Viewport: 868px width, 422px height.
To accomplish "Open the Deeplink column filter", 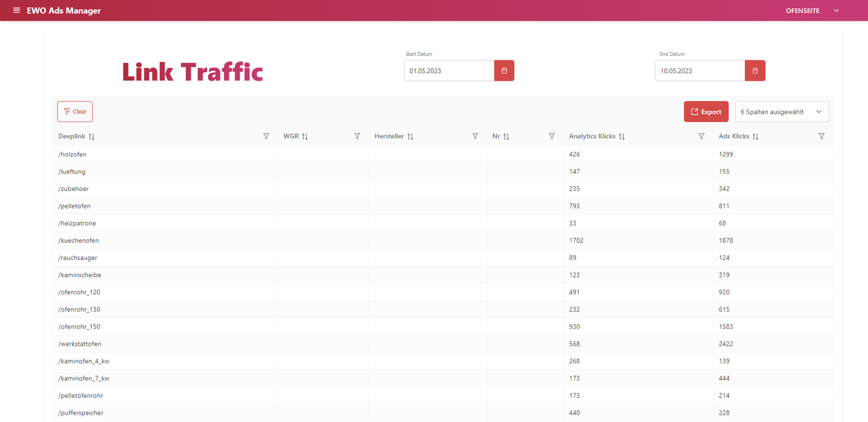I will 266,136.
